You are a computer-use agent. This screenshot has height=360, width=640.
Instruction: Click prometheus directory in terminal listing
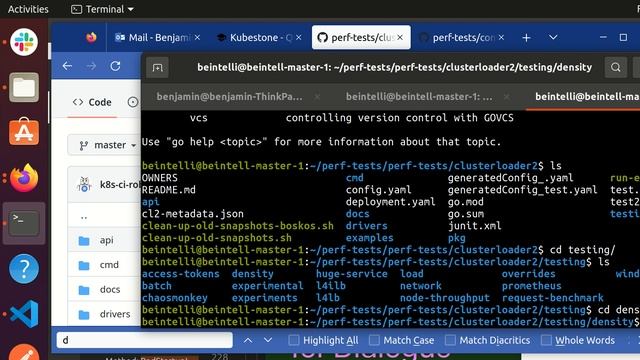[x=531, y=286]
